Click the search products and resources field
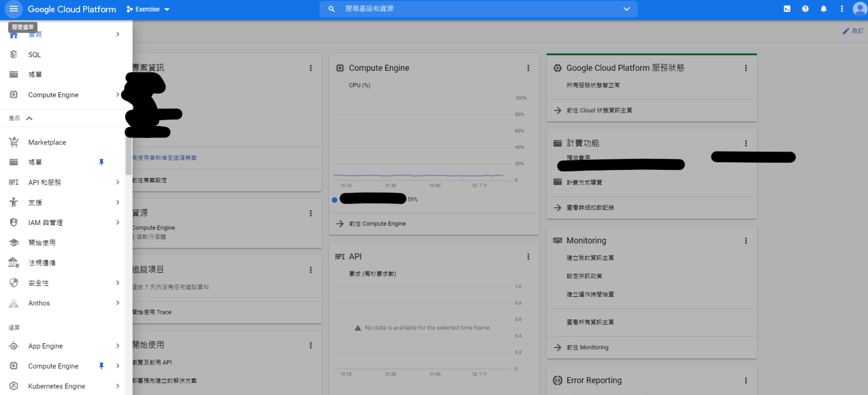Viewport: 868px width, 395px height. 478,9
